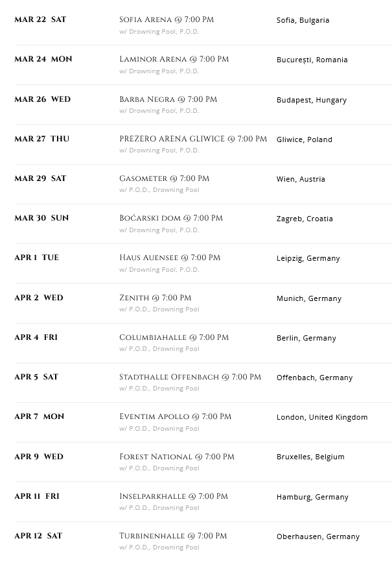Image resolution: width=392 pixels, height=578 pixels.
Task: Click the Oberhausen, Germany location
Action: pos(317,536)
